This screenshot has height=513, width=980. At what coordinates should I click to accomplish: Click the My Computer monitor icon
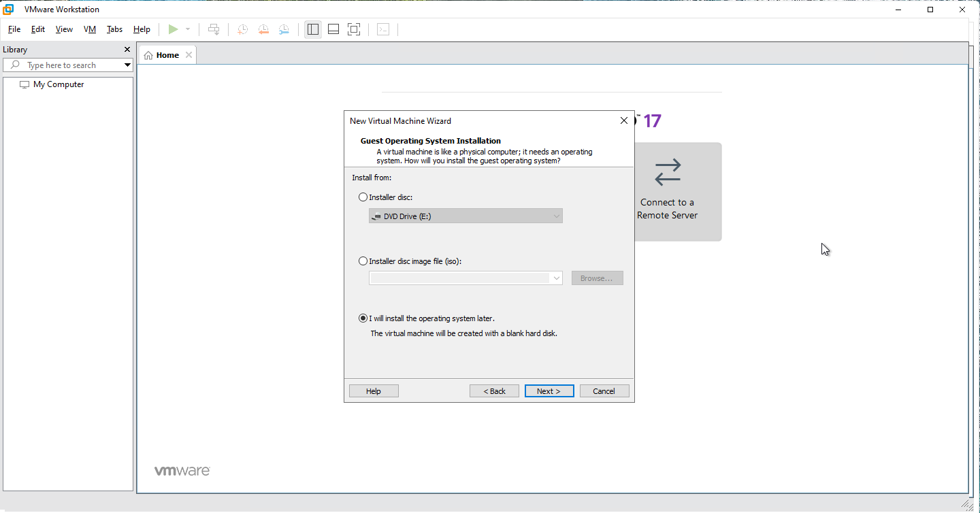point(24,84)
